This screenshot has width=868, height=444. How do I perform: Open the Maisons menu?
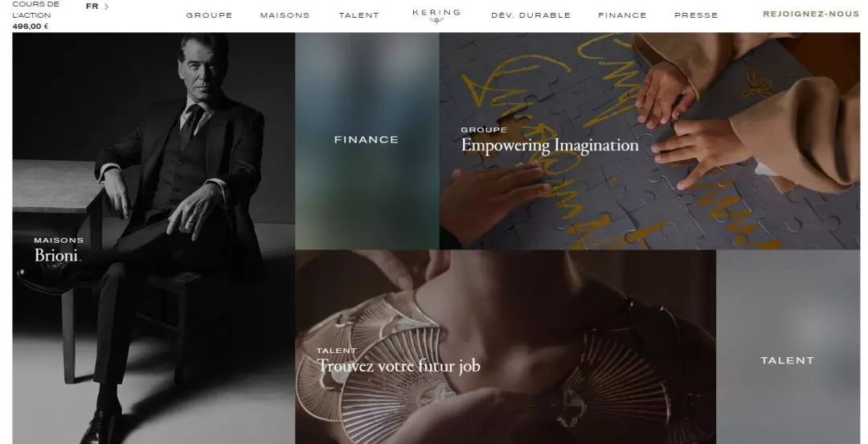coord(285,15)
